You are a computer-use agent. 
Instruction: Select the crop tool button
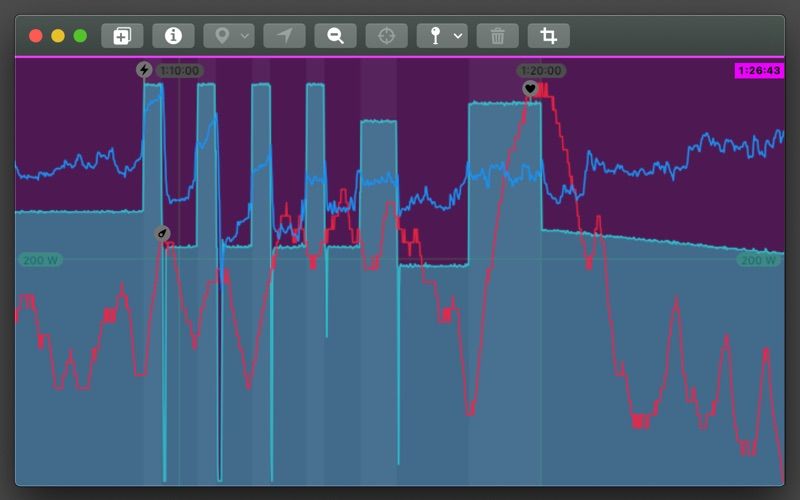point(548,36)
